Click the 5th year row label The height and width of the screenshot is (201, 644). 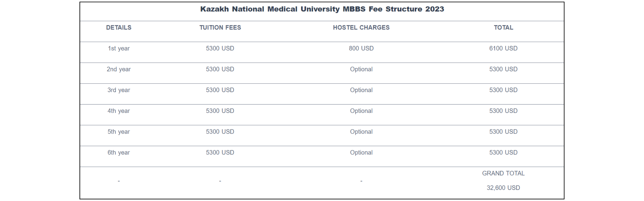point(119,132)
